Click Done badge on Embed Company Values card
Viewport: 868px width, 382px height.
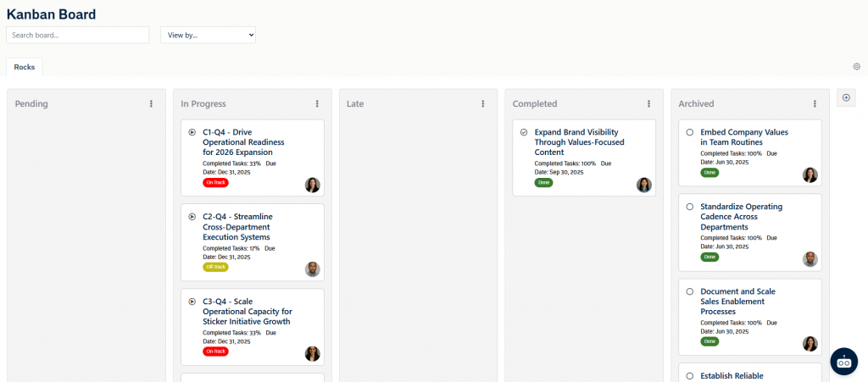(709, 173)
